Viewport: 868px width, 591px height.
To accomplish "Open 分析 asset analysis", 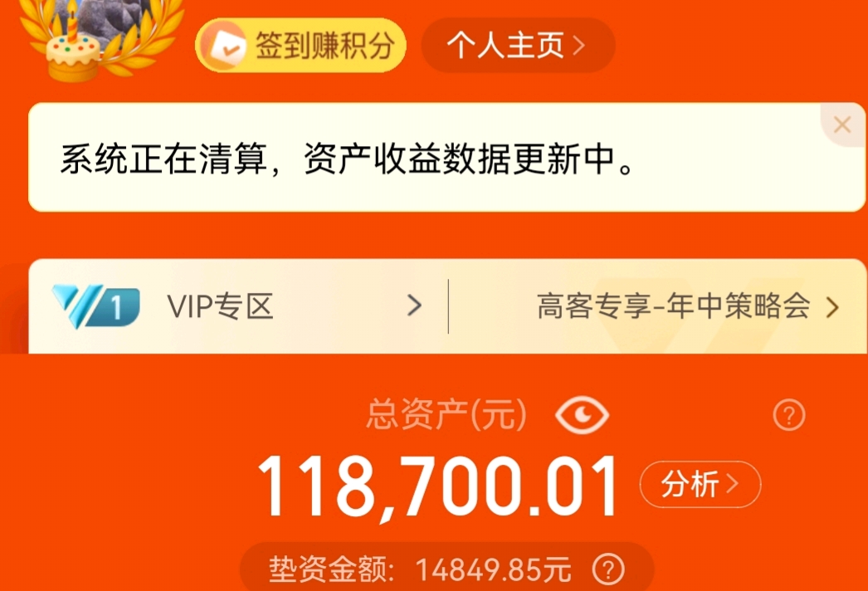I will click(x=700, y=485).
